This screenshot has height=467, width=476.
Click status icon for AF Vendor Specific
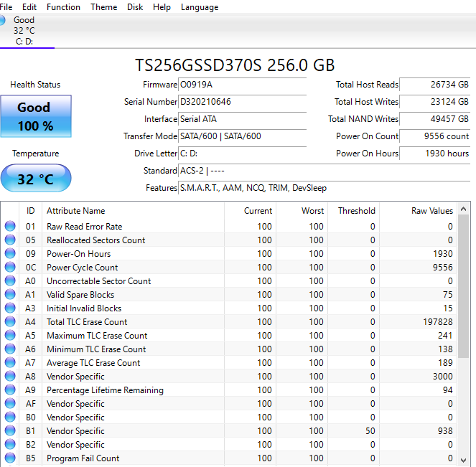10,404
